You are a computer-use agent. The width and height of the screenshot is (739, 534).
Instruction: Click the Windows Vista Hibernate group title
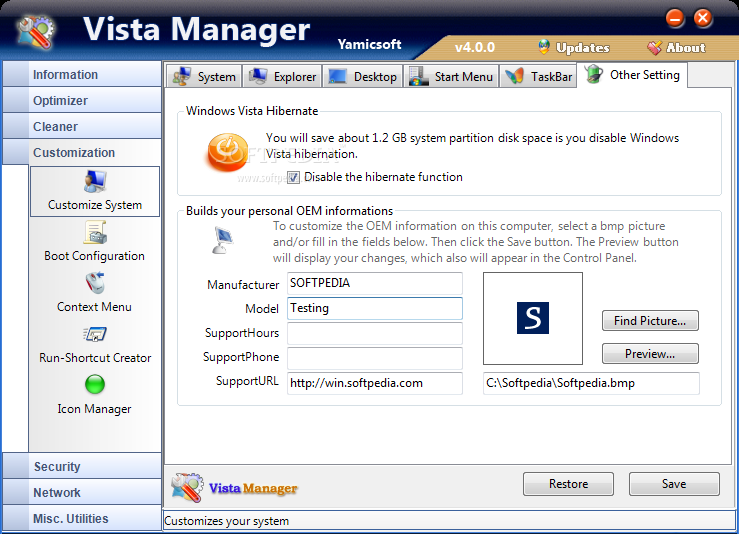pyautogui.click(x=252, y=111)
